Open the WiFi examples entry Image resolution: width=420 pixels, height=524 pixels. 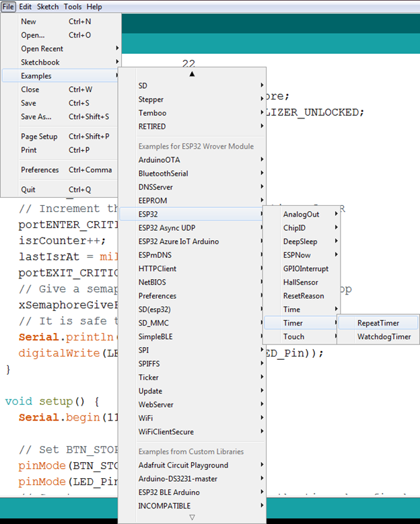click(x=192, y=418)
